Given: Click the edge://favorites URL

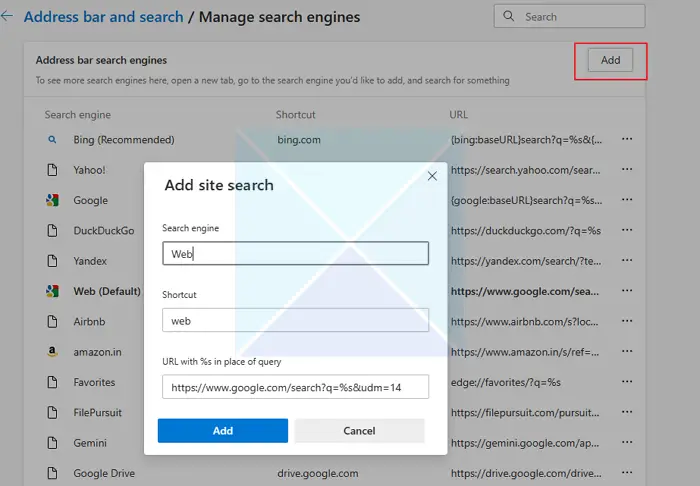Looking at the screenshot, I should [506, 382].
